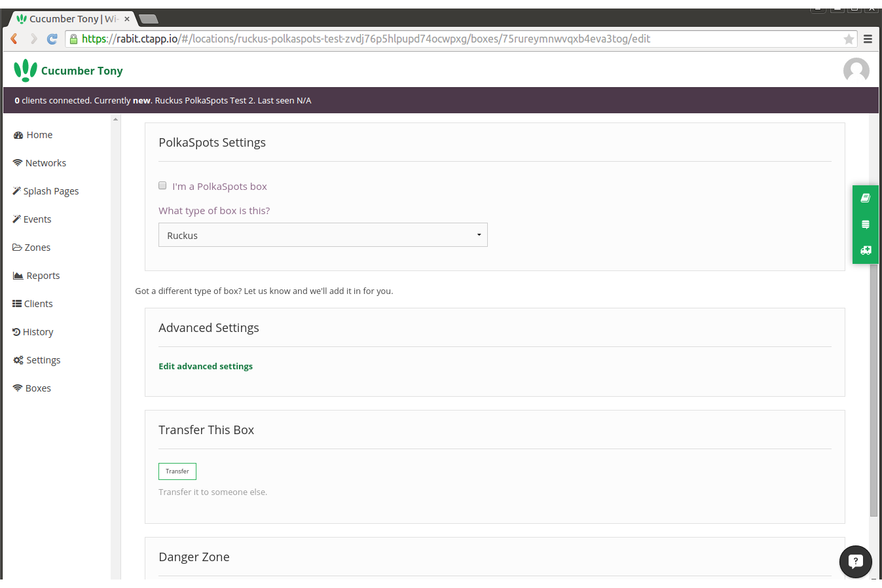Open Networks from the sidebar
Viewport: 882px width, 588px height.
coord(46,163)
